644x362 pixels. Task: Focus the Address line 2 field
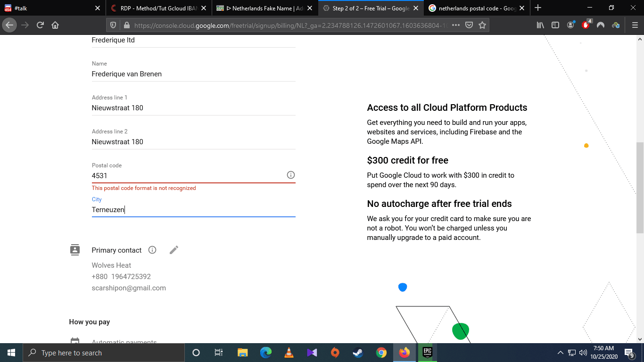[x=193, y=142]
